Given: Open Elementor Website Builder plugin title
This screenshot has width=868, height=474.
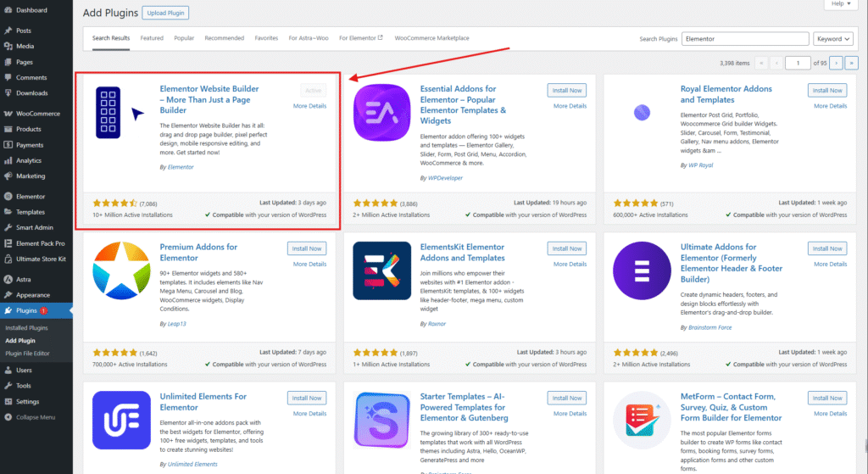Looking at the screenshot, I should point(209,100).
